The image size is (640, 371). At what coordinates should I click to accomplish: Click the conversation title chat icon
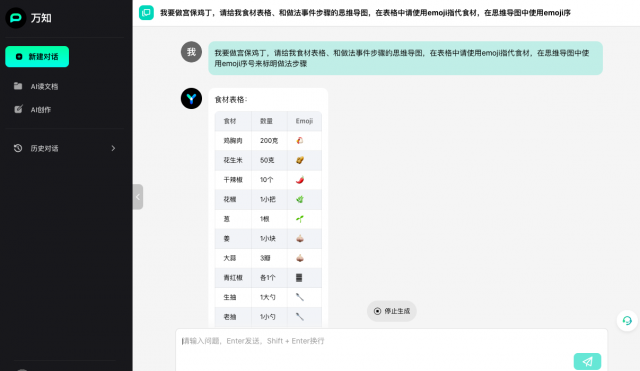[x=146, y=13]
